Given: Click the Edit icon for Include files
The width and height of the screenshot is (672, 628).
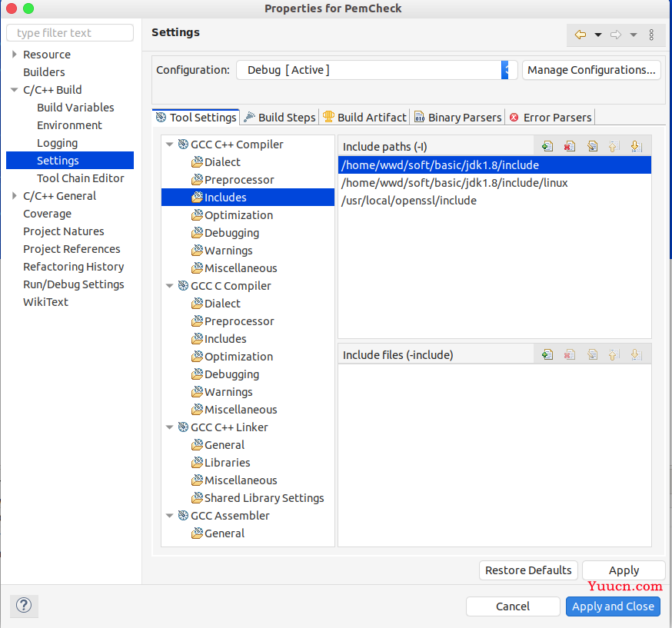Looking at the screenshot, I should click(x=592, y=354).
